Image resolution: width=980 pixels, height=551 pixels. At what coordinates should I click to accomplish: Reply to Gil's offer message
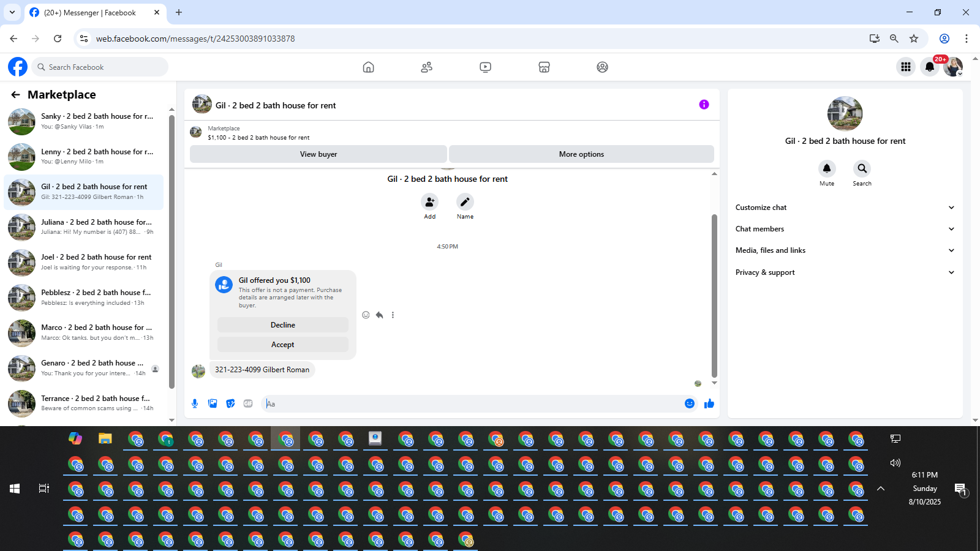[x=379, y=315]
